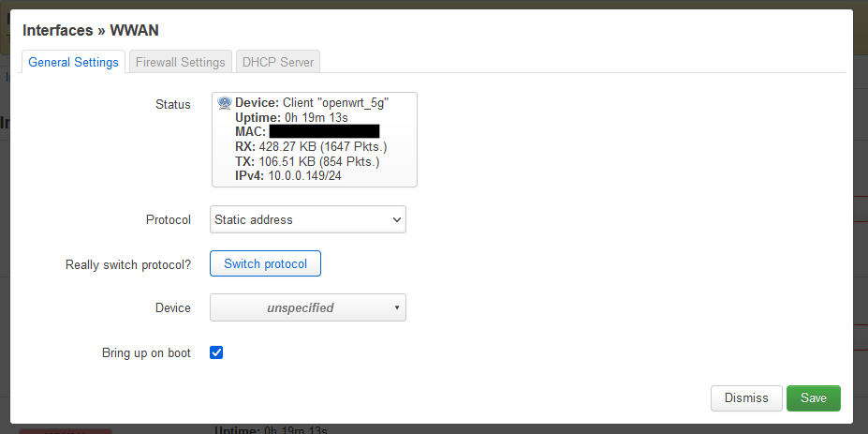Screen dimensions: 868x434
Task: Go to the DHCP Server tab
Action: [278, 62]
